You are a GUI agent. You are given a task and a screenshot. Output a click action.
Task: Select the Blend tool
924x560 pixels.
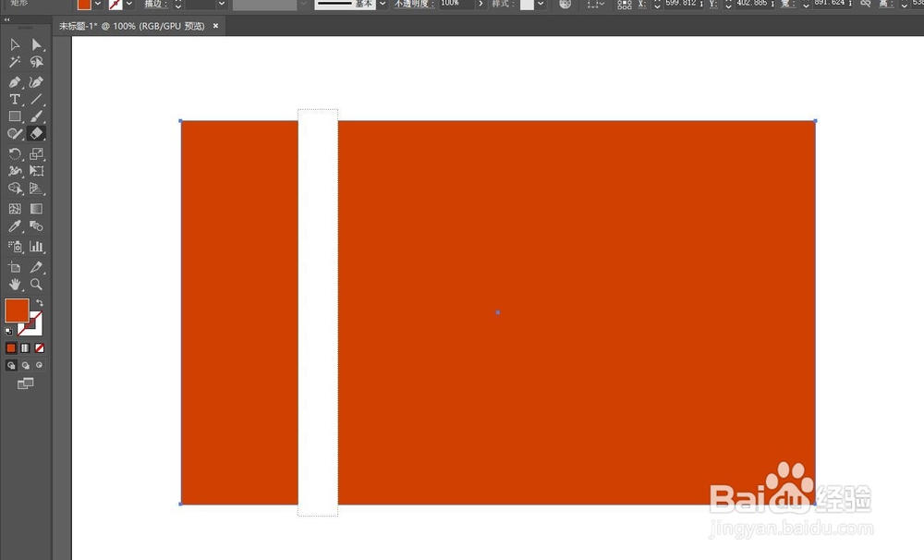(37, 226)
